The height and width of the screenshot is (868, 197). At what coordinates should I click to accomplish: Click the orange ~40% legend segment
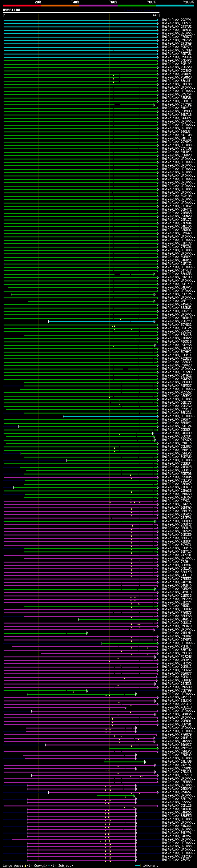[60, 6]
